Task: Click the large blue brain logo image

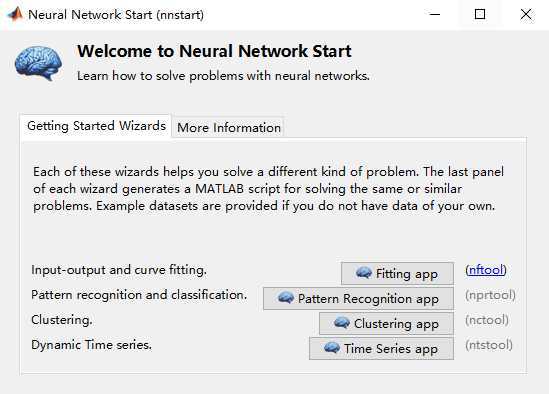Action: [x=39, y=63]
